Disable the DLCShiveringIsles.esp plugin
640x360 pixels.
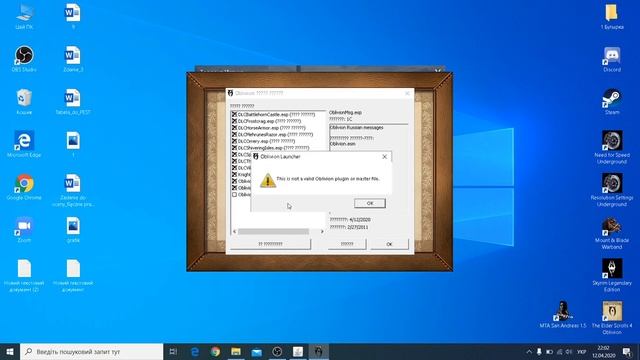(x=234, y=147)
